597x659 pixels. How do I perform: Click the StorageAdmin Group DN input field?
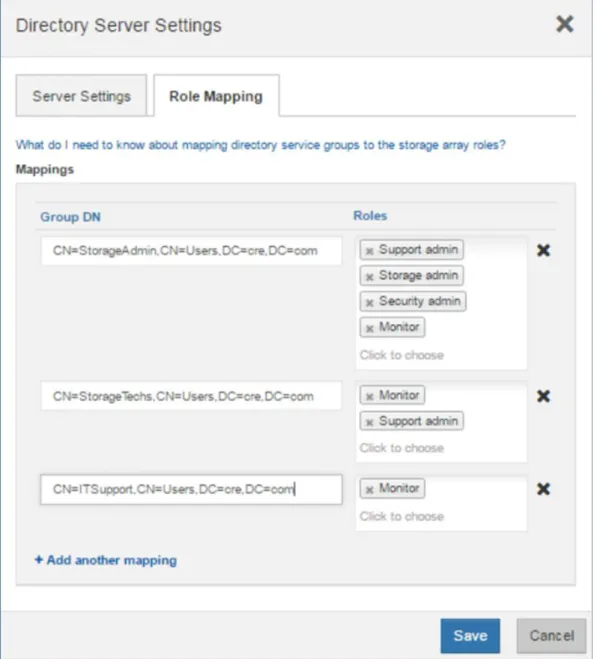point(191,251)
